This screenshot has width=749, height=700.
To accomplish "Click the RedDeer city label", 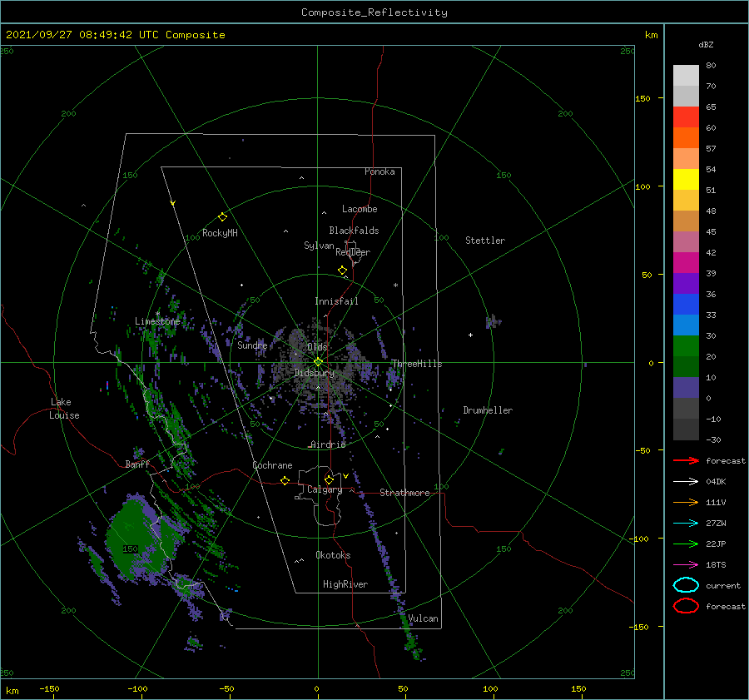I will pyautogui.click(x=353, y=252).
